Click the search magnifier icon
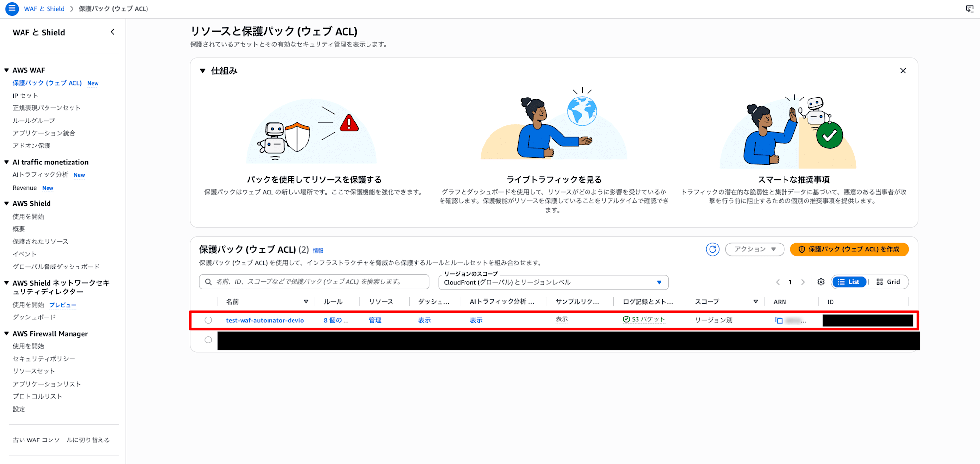This screenshot has width=980, height=464. [x=208, y=282]
